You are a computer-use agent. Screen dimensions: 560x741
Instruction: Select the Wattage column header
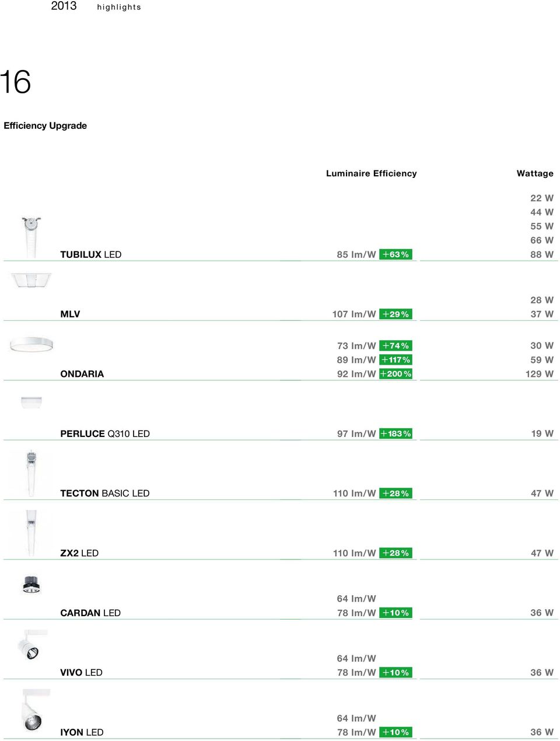pos(535,173)
